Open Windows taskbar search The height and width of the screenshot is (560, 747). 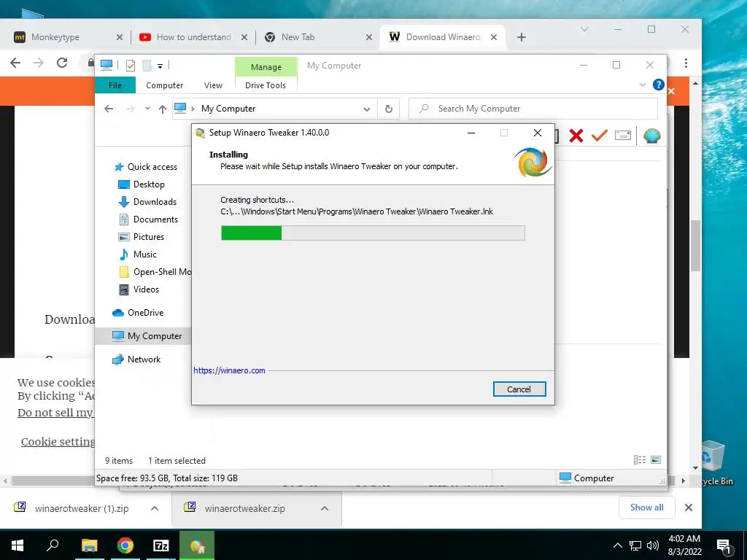(x=53, y=545)
